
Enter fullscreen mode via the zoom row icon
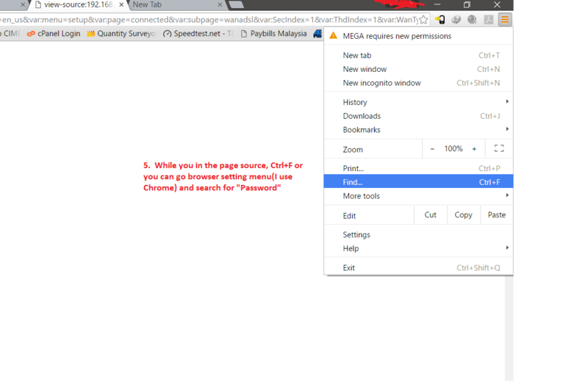[x=499, y=149]
